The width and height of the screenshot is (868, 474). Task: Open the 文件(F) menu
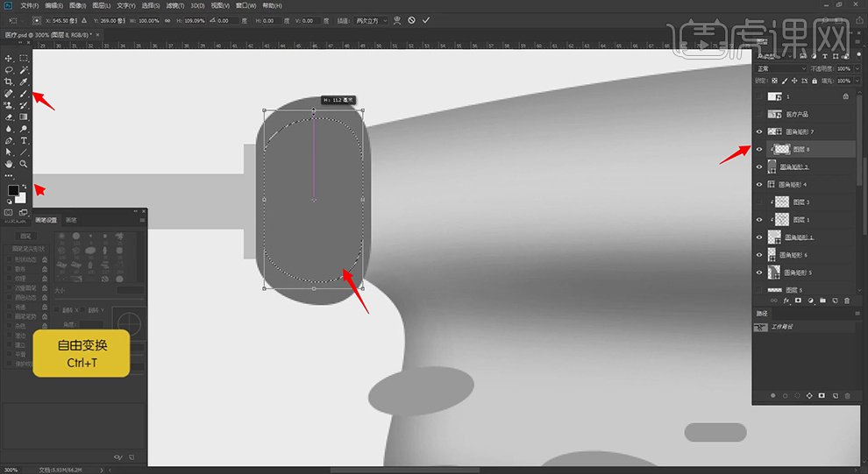click(x=29, y=5)
